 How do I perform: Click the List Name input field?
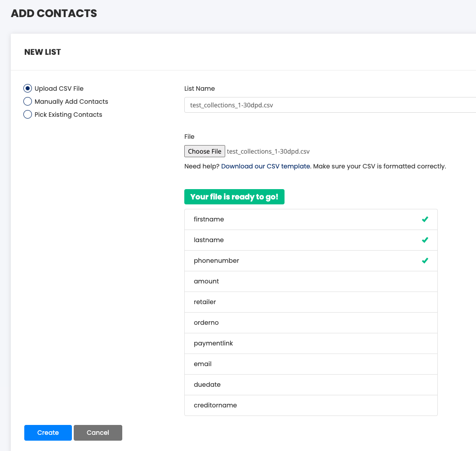click(329, 105)
